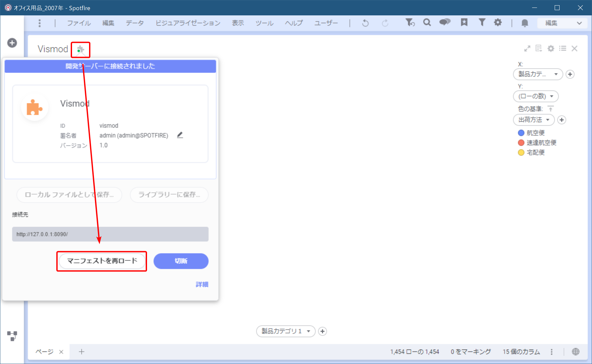Click the red 速達航空便 legend color swatch
The height and width of the screenshot is (364, 592).
[x=521, y=143]
